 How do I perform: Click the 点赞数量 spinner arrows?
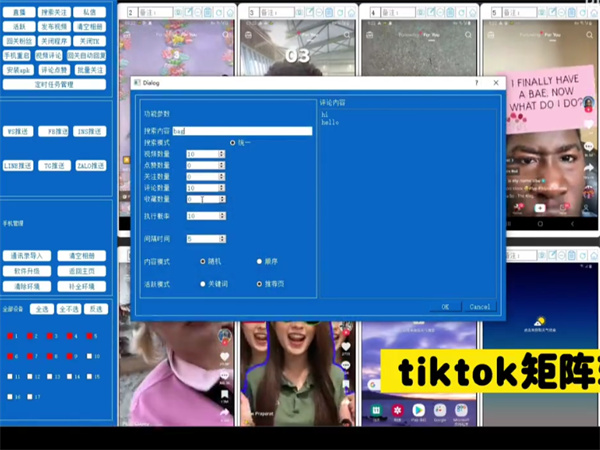click(x=222, y=165)
